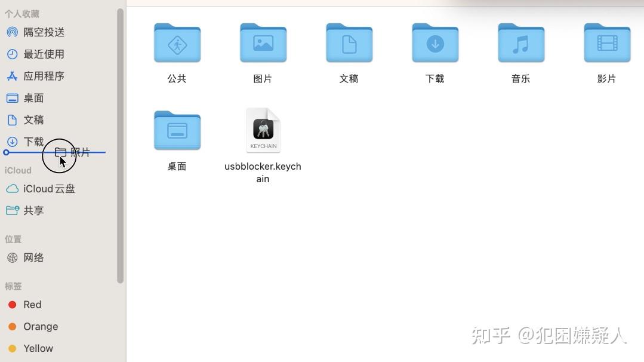
Task: Filter by the Yellow tag label
Action: [x=38, y=348]
